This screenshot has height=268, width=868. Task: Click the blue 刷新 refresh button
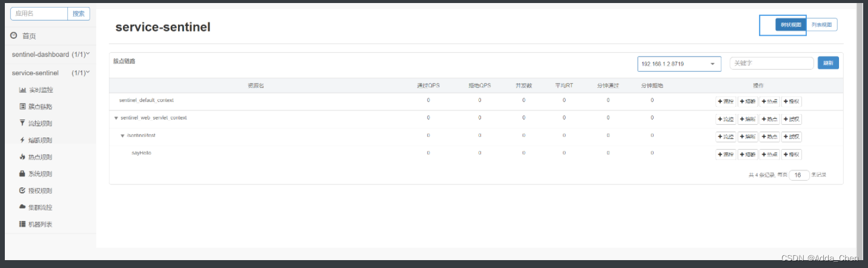click(828, 63)
